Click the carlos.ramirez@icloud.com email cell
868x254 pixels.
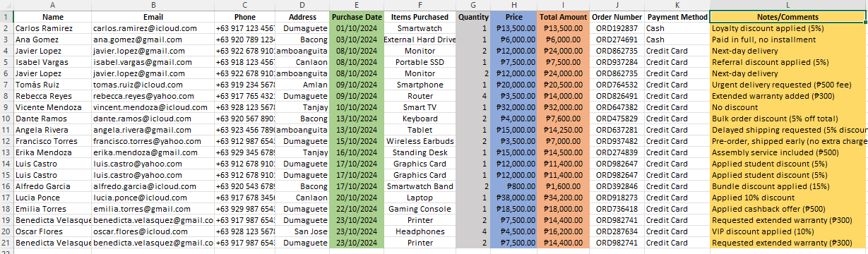point(153,28)
